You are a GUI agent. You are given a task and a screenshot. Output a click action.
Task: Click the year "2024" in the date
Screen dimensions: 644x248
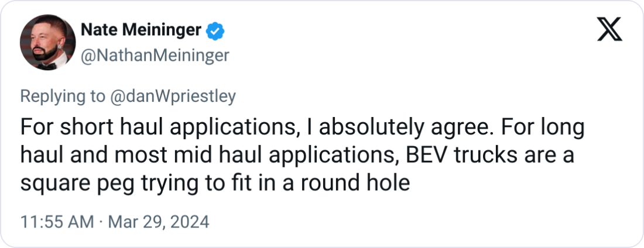pyautogui.click(x=190, y=223)
